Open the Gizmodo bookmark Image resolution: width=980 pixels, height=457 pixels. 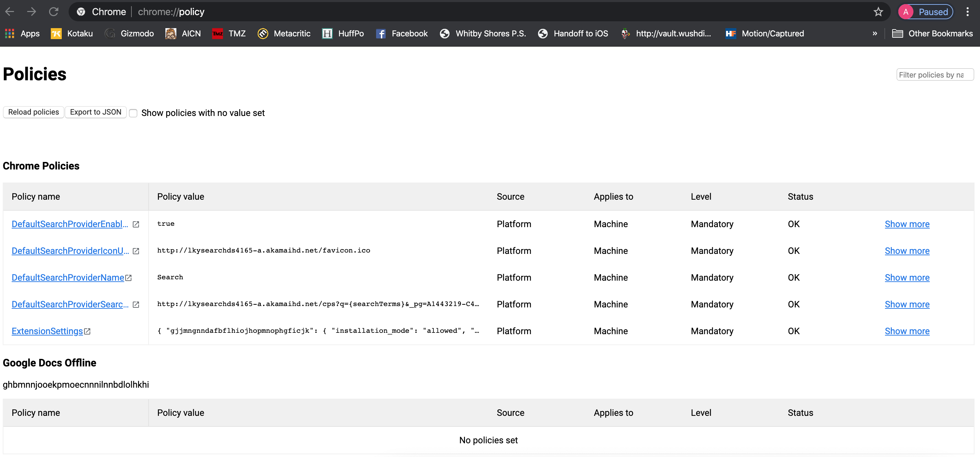pyautogui.click(x=129, y=34)
